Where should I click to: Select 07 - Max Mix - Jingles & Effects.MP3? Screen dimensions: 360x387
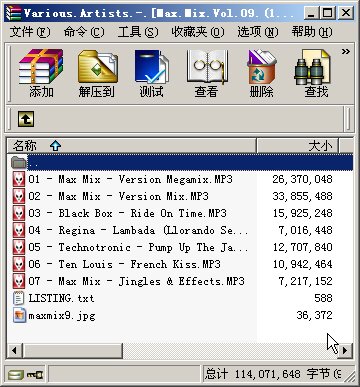pyautogui.click(x=180, y=281)
